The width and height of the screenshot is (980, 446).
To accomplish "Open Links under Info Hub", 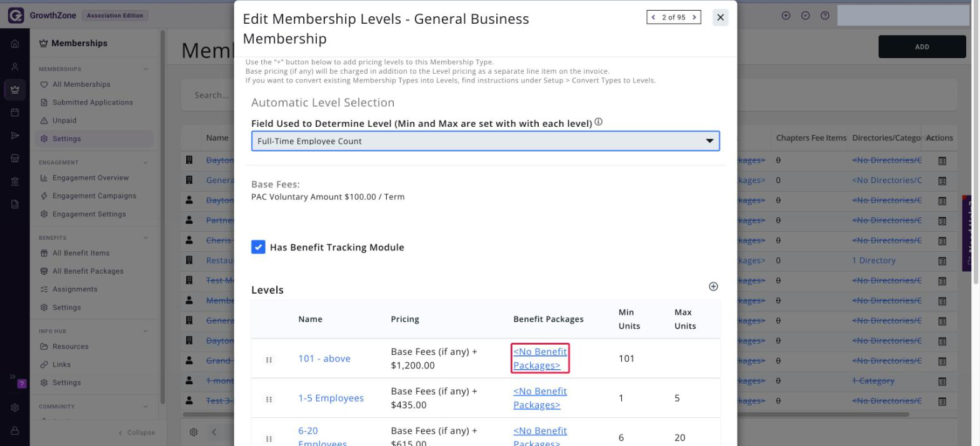I will tap(62, 365).
